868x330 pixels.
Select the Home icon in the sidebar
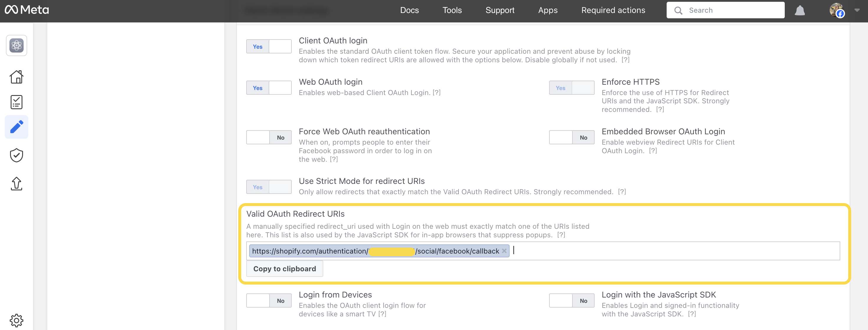point(16,77)
